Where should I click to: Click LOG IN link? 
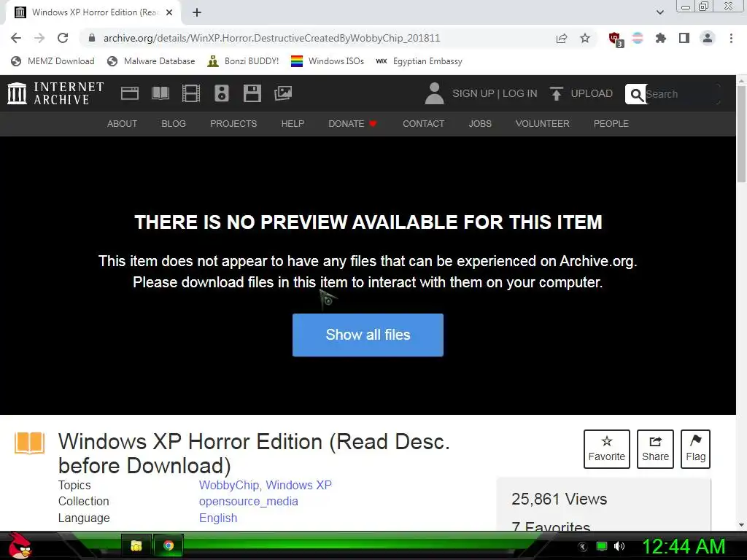tap(519, 93)
